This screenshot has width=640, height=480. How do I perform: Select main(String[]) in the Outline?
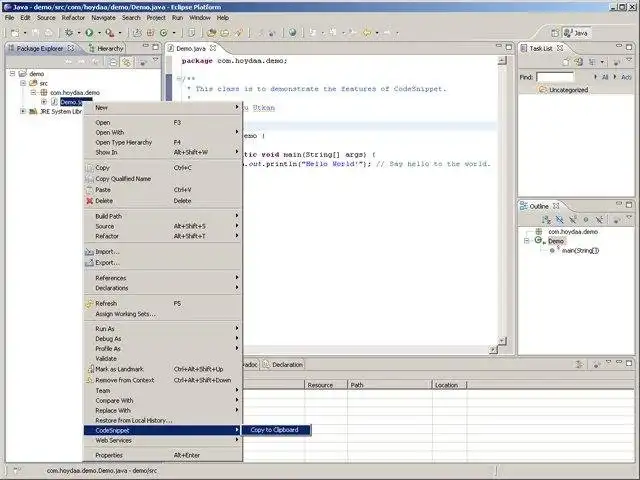(580, 251)
